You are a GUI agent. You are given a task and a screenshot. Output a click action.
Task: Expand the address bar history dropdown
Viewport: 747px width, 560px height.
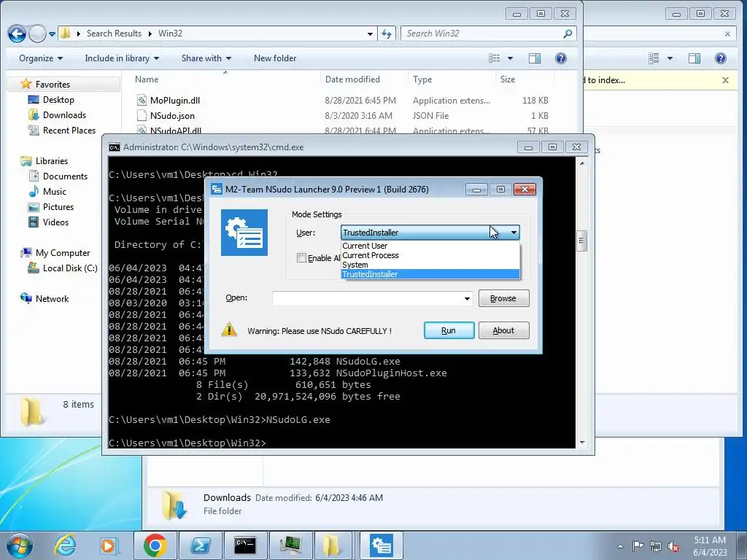pos(370,34)
